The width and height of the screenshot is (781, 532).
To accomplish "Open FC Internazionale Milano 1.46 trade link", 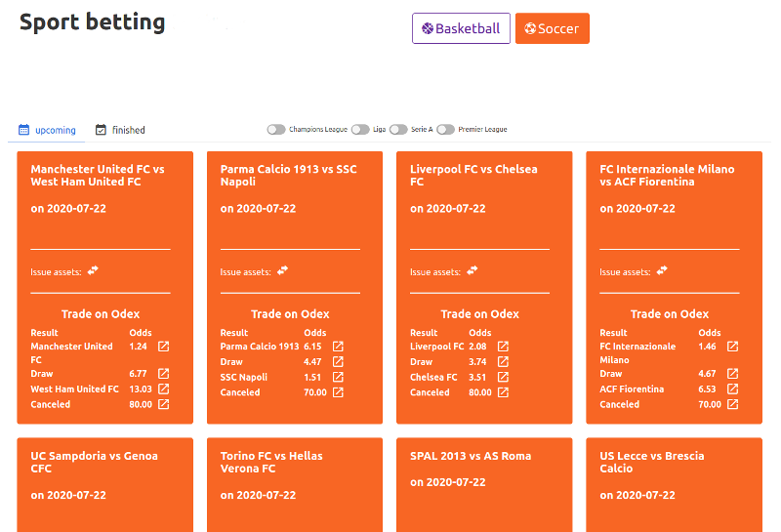I will coord(733,347).
